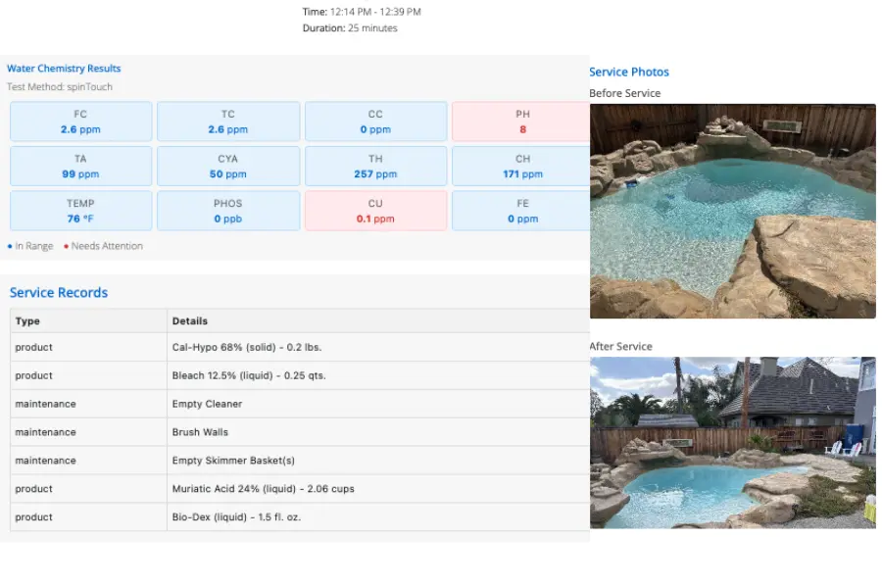Select the TH 257 ppm card

[x=375, y=166]
